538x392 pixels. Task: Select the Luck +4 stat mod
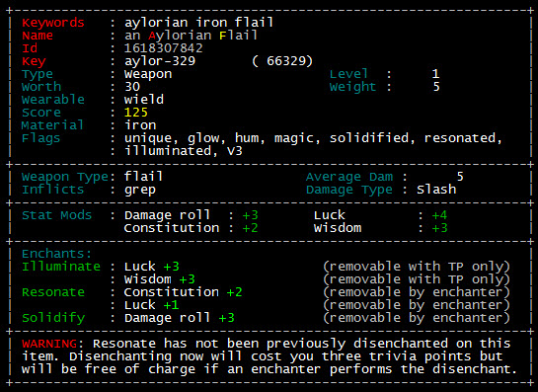(x=380, y=215)
